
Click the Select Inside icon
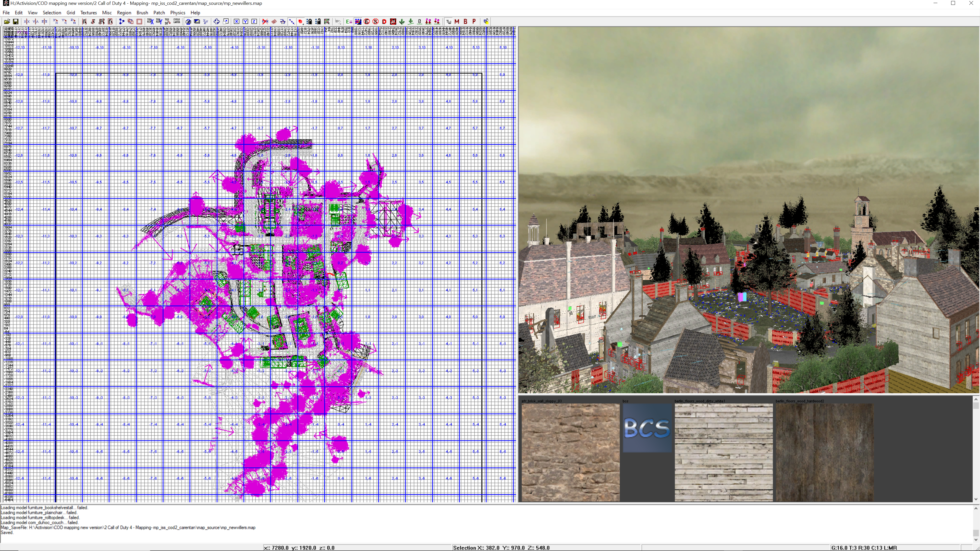point(110,21)
